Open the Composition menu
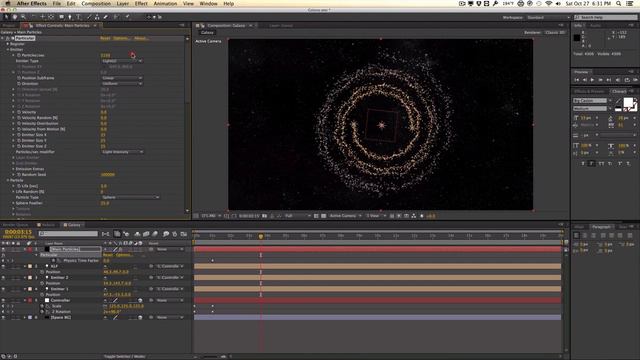The image size is (640, 360). [96, 4]
